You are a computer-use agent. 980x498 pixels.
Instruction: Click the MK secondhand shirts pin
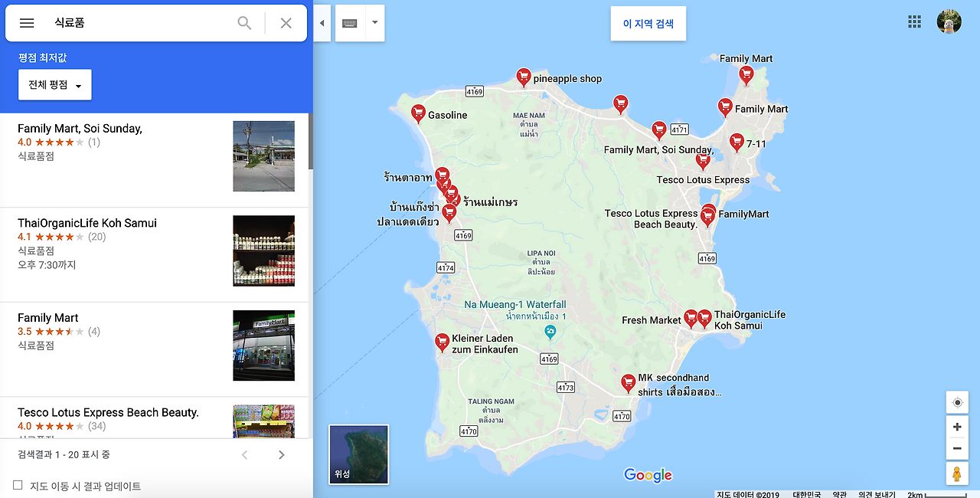coord(628,383)
